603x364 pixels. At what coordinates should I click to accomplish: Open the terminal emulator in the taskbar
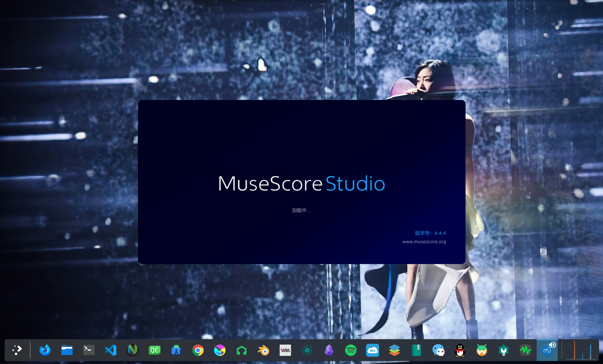click(89, 350)
